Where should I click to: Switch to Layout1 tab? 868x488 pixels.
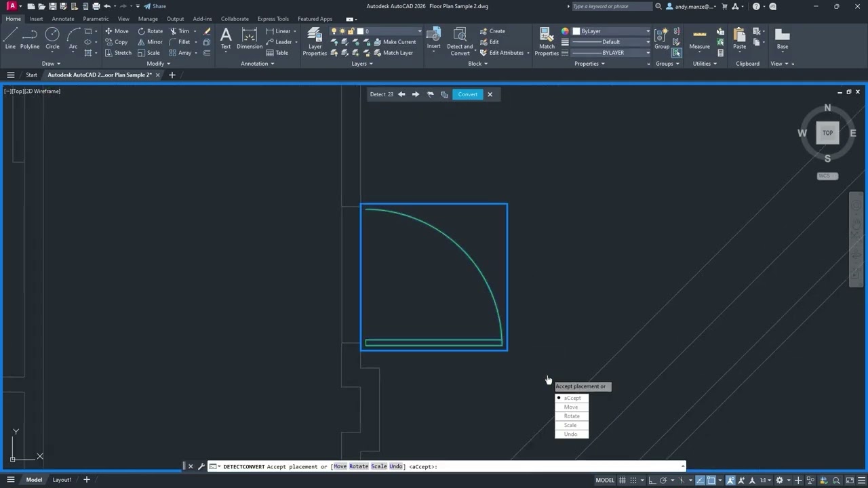tap(62, 480)
